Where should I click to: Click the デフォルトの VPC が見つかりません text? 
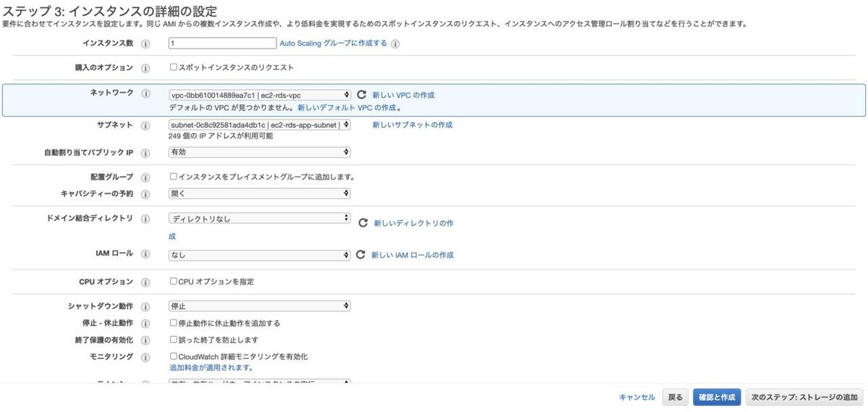(x=231, y=107)
